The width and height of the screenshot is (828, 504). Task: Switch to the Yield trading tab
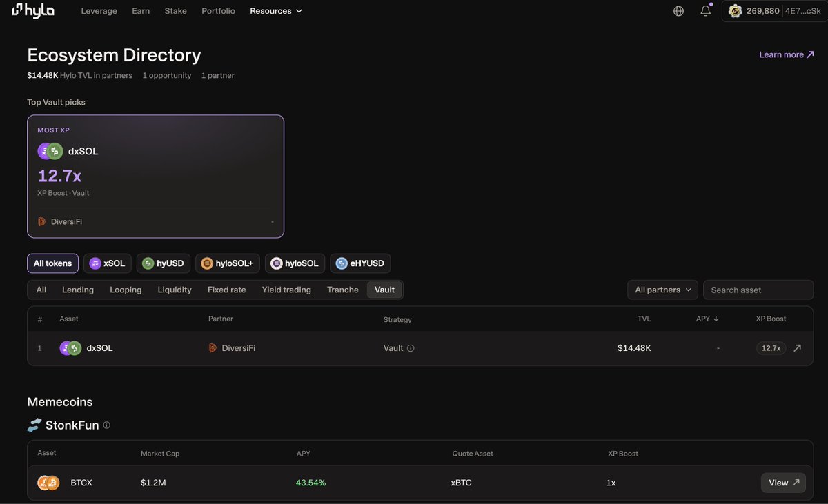[286, 290]
